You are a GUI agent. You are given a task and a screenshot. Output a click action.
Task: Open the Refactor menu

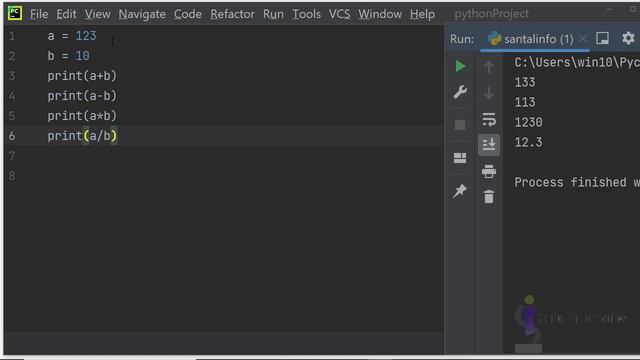(232, 14)
